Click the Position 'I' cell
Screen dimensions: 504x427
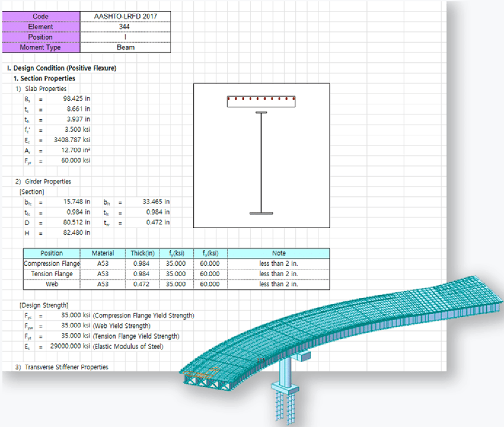(x=126, y=37)
